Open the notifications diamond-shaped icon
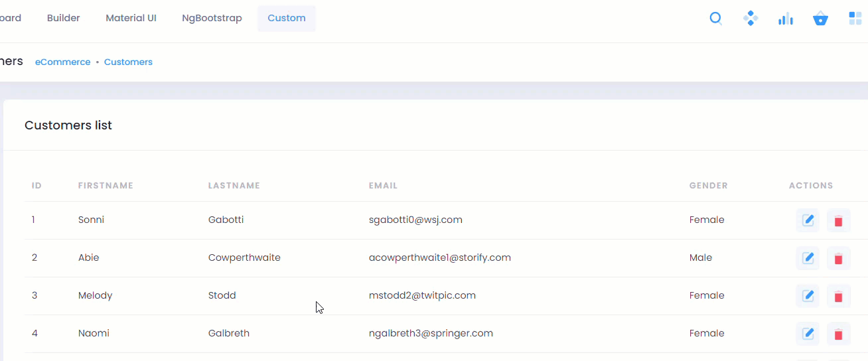This screenshot has width=868, height=361. (751, 19)
